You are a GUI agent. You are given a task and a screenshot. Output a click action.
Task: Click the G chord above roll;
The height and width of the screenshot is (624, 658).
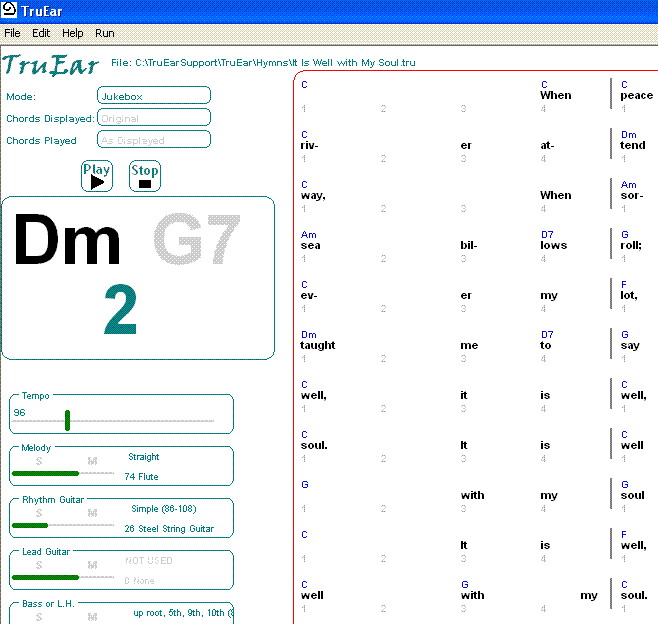625,235
